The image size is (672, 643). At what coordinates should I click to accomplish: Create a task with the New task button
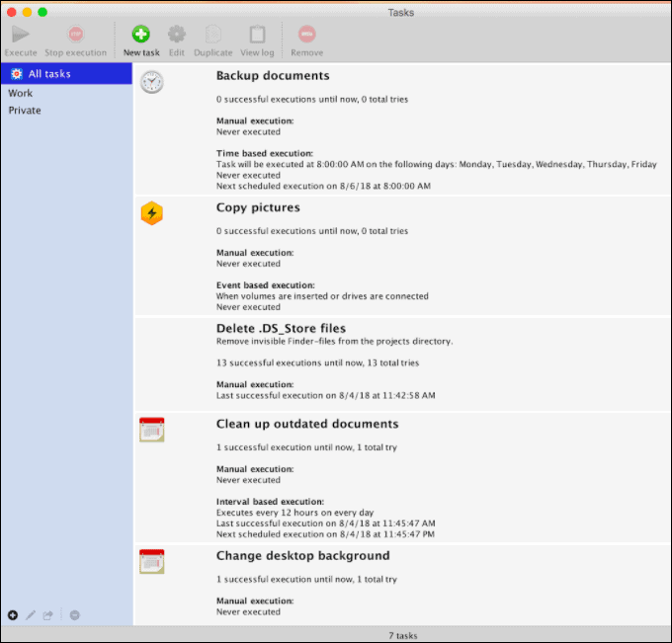tap(141, 36)
